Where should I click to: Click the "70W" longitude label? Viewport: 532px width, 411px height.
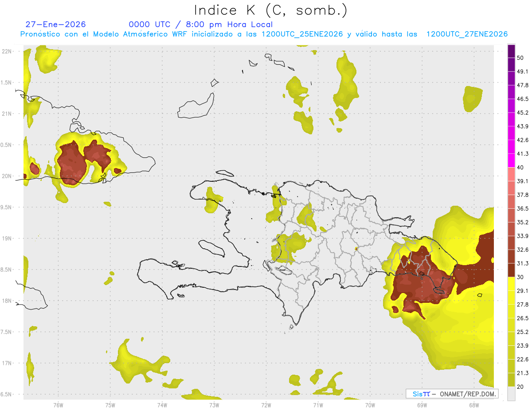(370, 405)
